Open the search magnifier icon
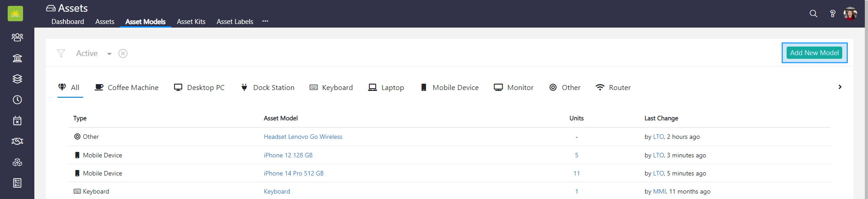 (813, 14)
